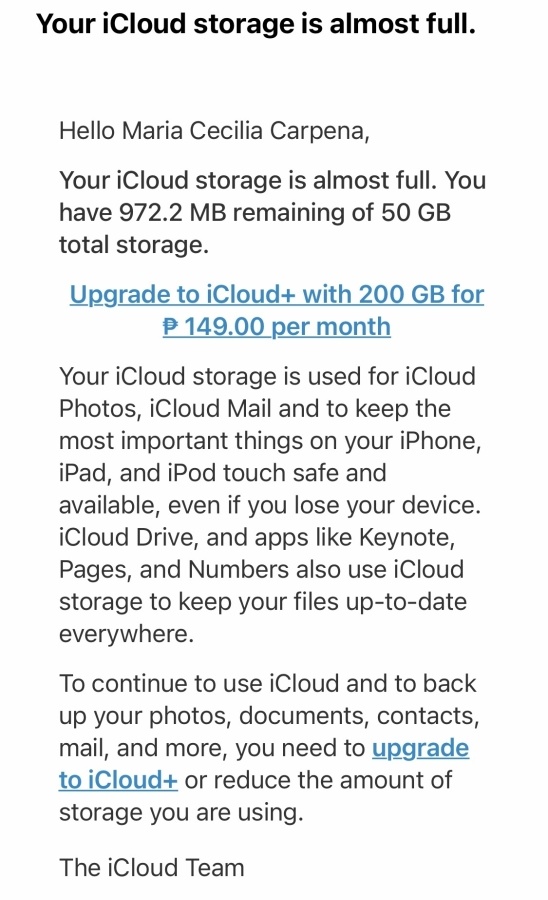This screenshot has height=900, width=548.
Task: Click the "iCloud Drive" text
Action: click(x=129, y=537)
